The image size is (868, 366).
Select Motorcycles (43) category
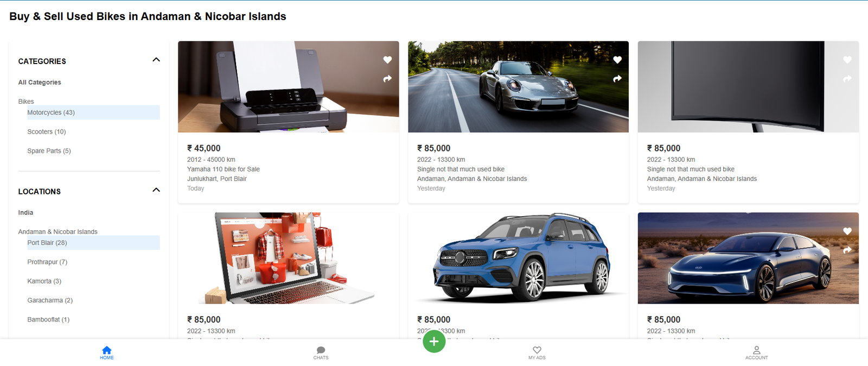coord(51,112)
